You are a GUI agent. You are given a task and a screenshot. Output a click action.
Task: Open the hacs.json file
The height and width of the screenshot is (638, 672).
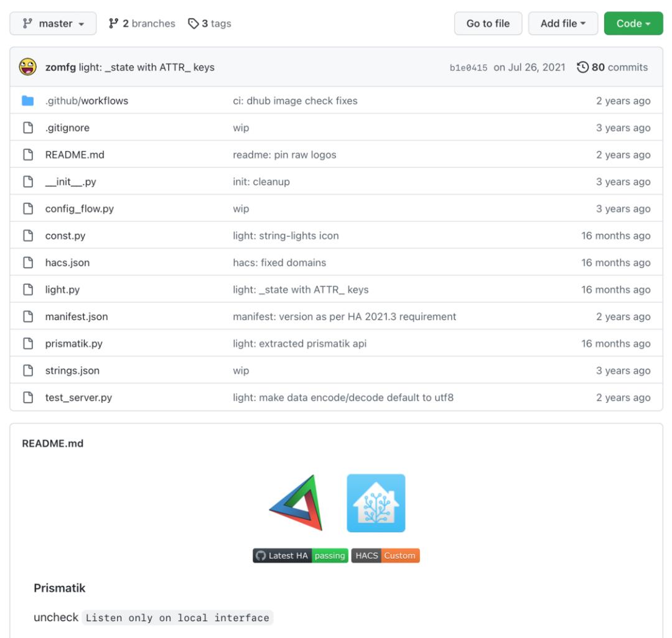tap(67, 262)
